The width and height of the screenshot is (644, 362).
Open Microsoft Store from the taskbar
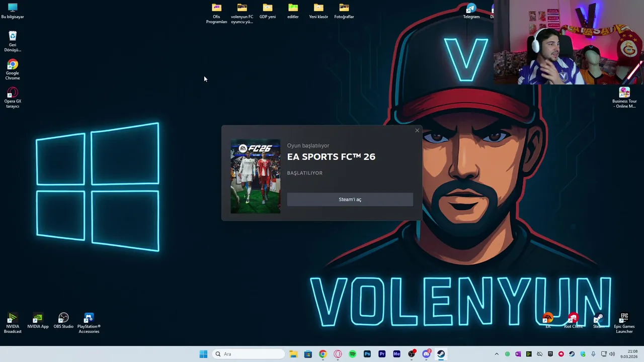(308, 354)
